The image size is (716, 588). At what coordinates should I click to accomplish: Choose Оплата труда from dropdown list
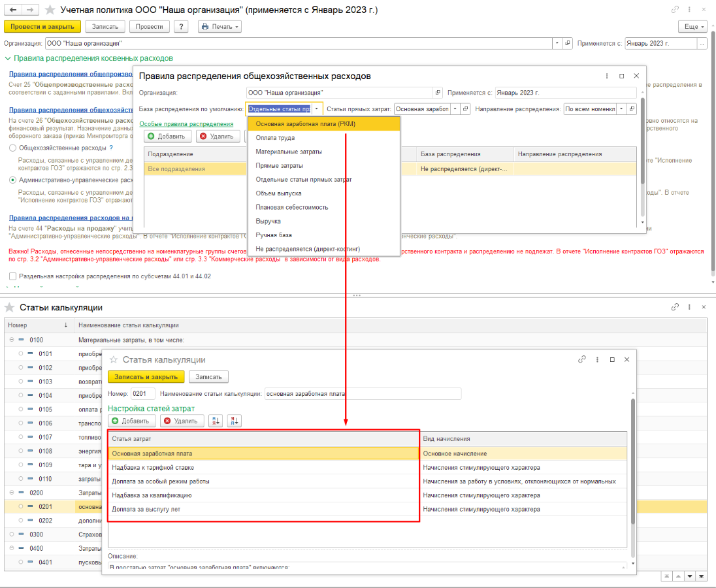tap(275, 138)
